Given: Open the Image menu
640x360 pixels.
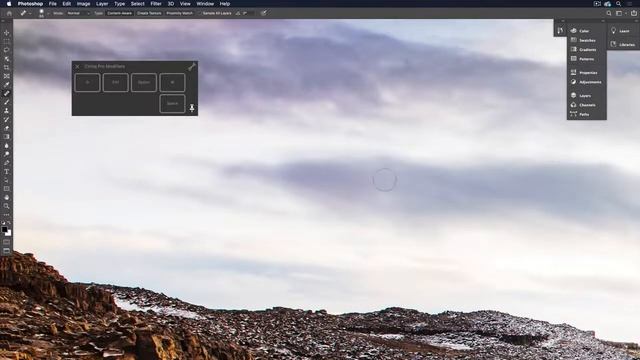Looking at the screenshot, I should click(x=83, y=4).
